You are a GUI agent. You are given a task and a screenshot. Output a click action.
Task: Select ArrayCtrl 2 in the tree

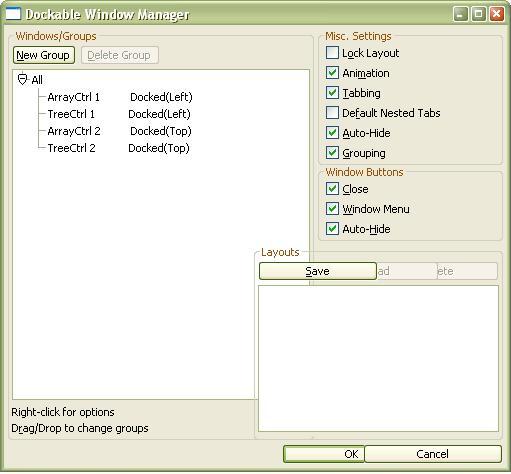click(74, 131)
